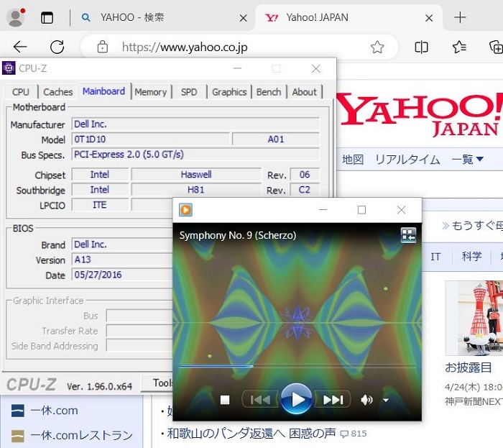
Task: Open the Kobe tower news thumbnail
Action: pyautogui.click(x=474, y=318)
